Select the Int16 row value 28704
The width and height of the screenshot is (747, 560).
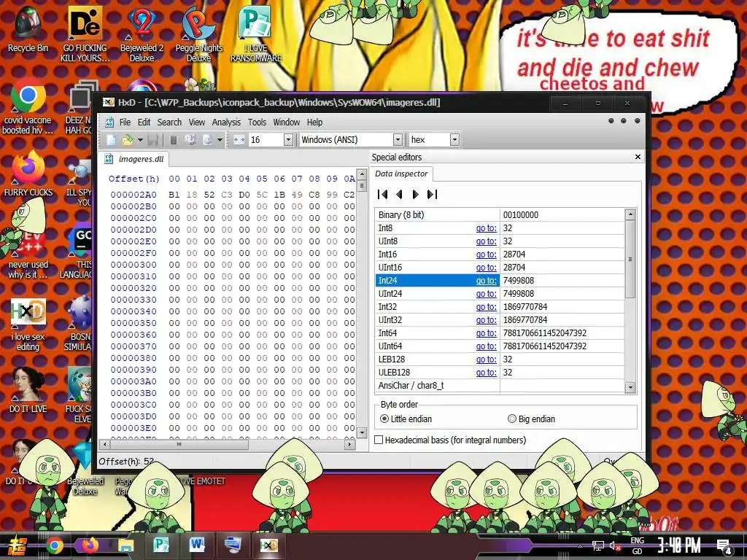(x=514, y=254)
